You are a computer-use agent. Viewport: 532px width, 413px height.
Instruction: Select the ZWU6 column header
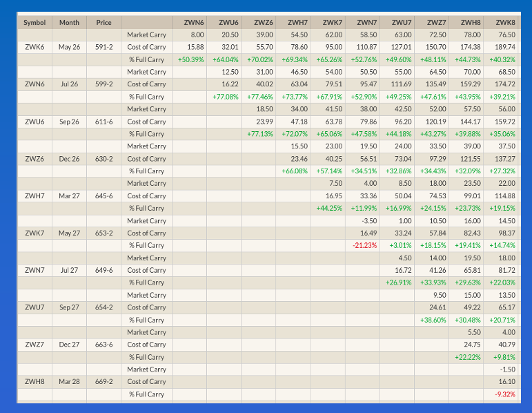(x=228, y=22)
